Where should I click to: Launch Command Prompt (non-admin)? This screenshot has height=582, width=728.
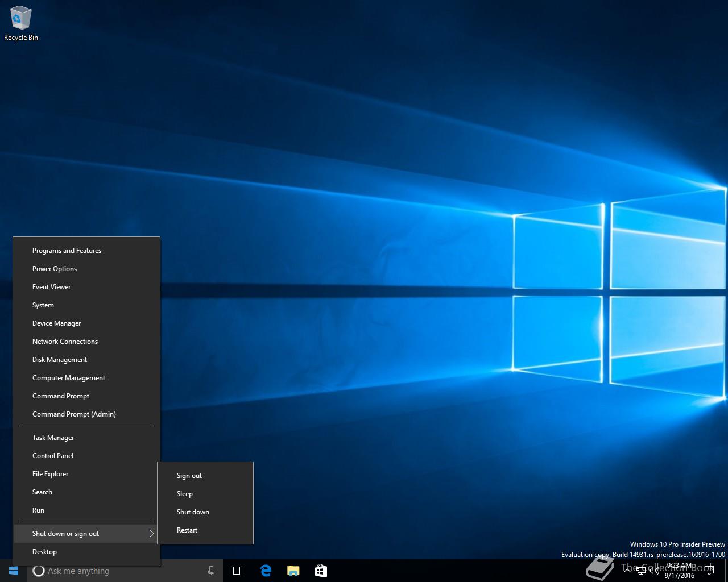[86, 396]
